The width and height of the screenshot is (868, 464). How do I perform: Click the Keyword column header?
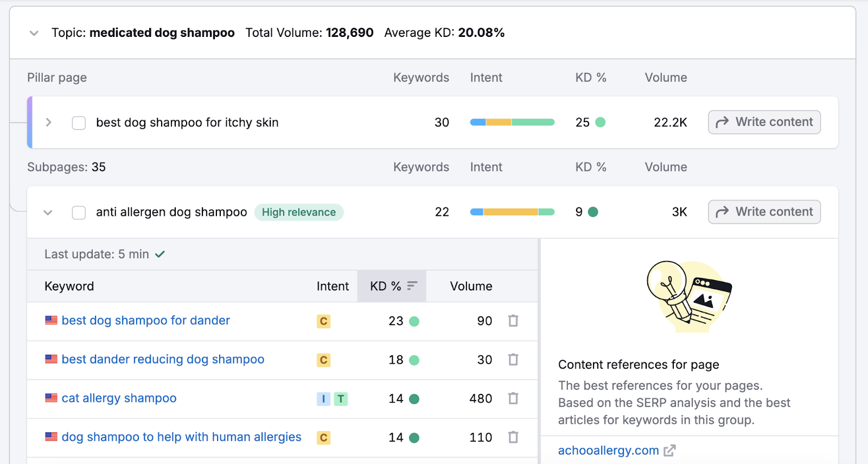pyautogui.click(x=69, y=286)
